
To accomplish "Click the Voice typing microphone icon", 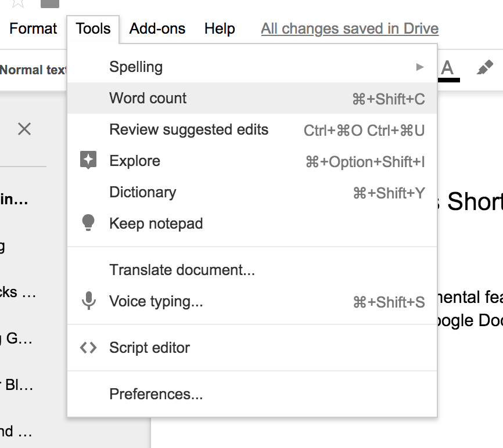I will 88,301.
